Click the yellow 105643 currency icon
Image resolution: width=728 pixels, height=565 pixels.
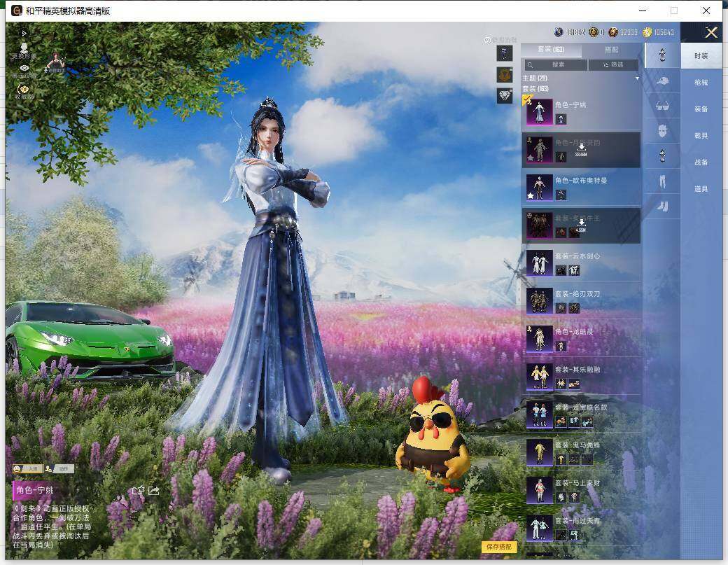click(x=647, y=32)
